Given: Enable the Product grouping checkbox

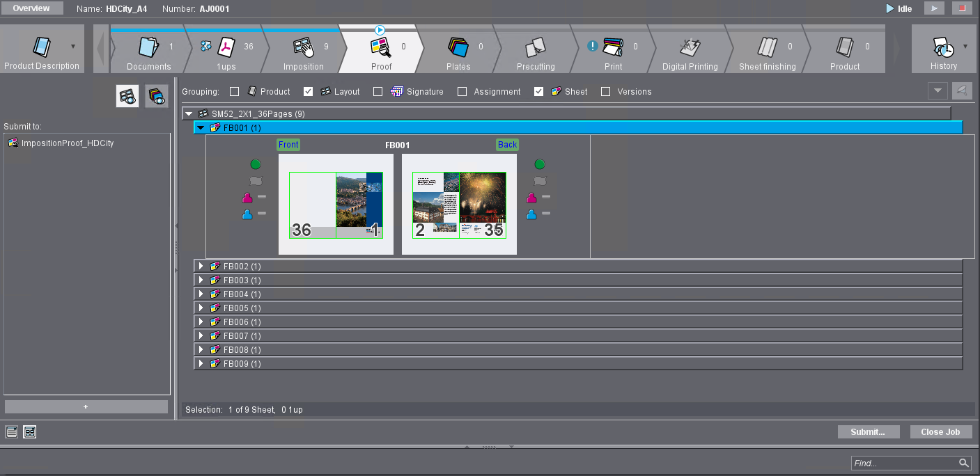Looking at the screenshot, I should coord(234,91).
